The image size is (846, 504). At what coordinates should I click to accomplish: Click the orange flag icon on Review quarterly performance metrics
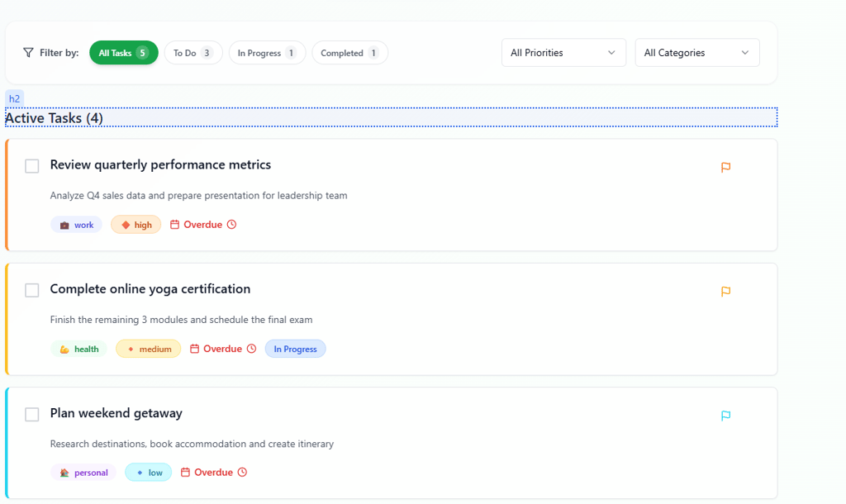coord(725,167)
